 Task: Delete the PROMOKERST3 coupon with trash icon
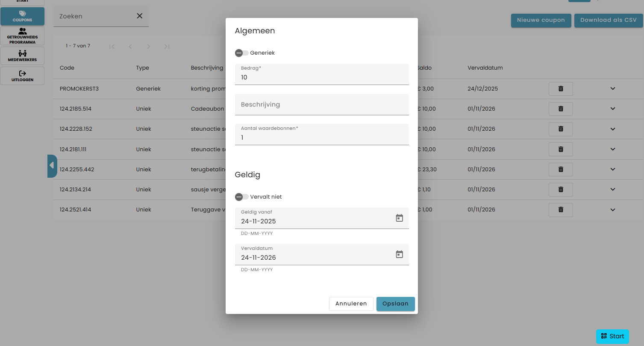(x=561, y=89)
